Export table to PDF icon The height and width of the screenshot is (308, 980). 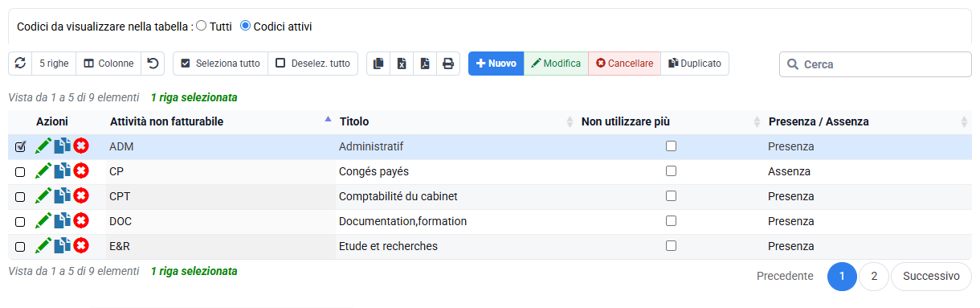(425, 64)
